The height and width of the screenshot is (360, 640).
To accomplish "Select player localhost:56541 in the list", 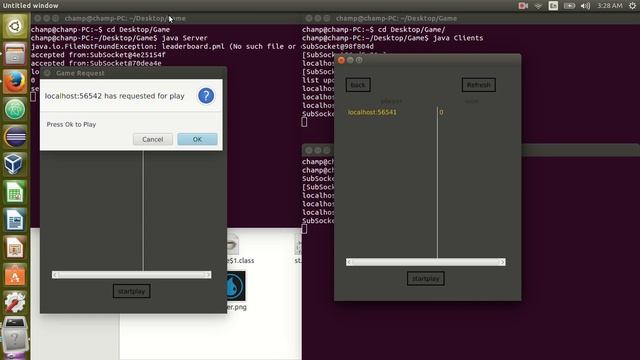I will tap(372, 112).
